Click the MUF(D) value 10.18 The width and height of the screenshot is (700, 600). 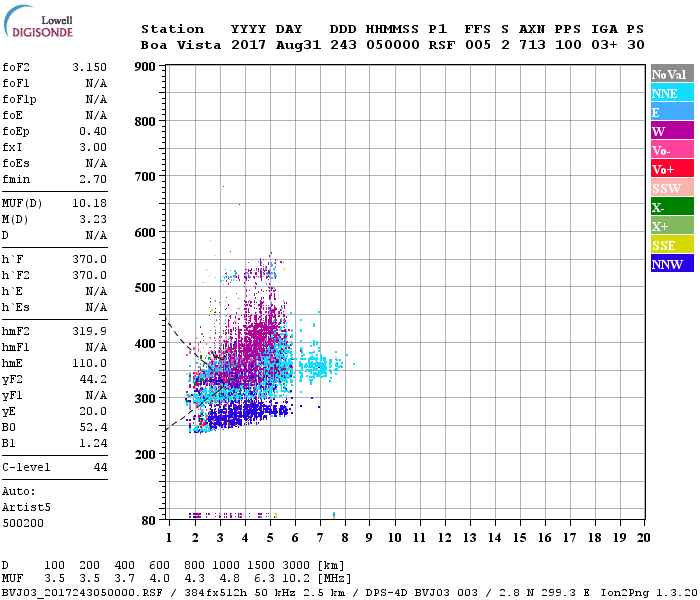click(89, 204)
